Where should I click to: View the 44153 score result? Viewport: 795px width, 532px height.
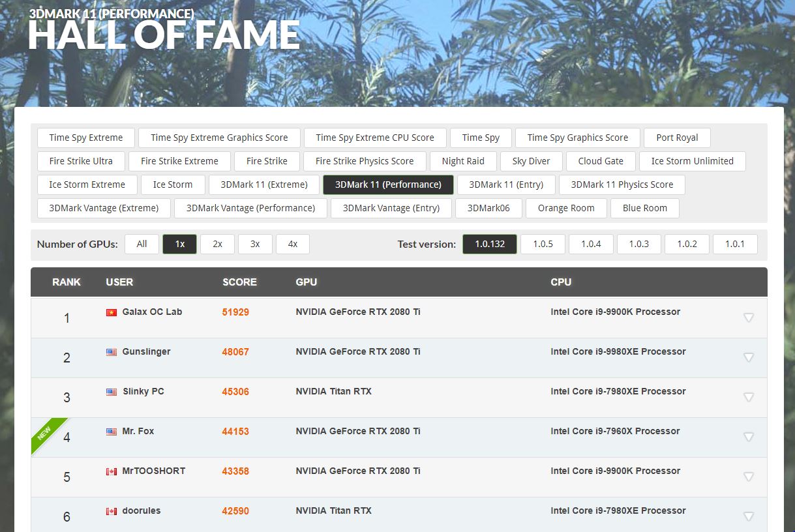pyautogui.click(x=235, y=432)
